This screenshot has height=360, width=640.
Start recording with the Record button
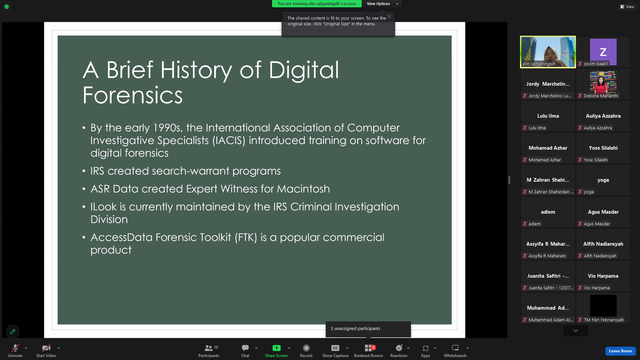(306, 350)
